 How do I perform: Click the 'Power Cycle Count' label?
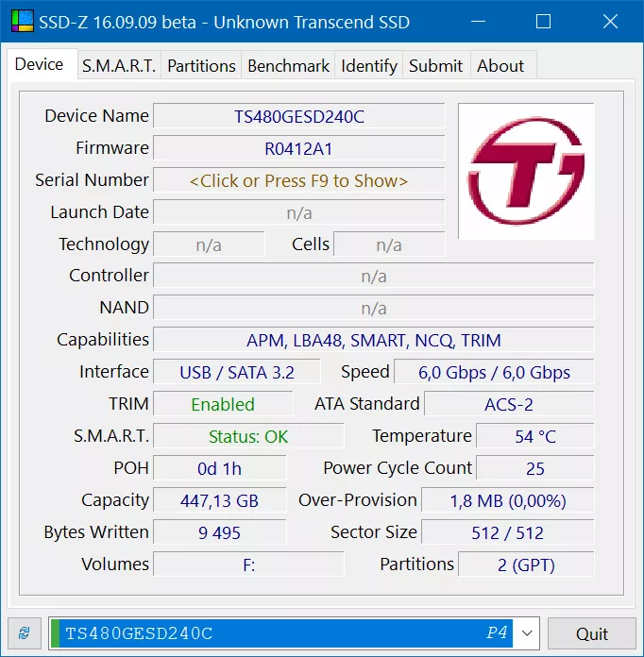coord(398,467)
